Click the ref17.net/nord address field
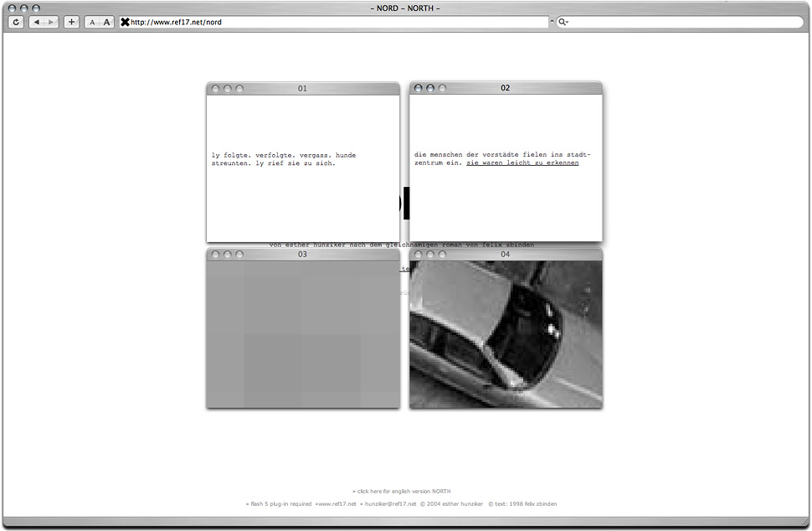This screenshot has width=812, height=531. [x=335, y=22]
